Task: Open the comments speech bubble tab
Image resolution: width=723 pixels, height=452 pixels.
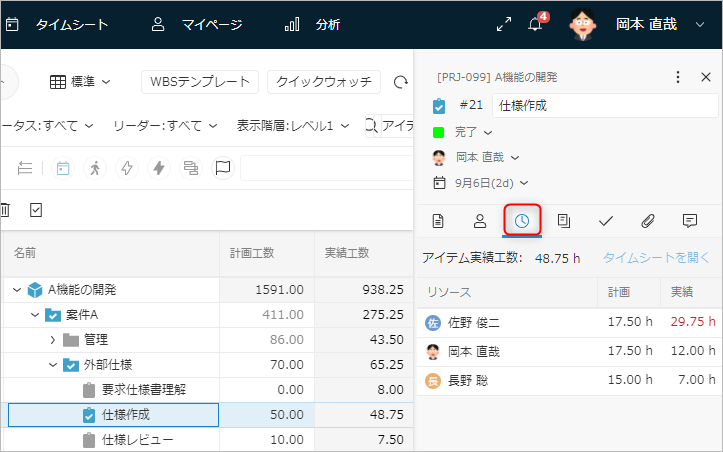Action: [x=689, y=220]
